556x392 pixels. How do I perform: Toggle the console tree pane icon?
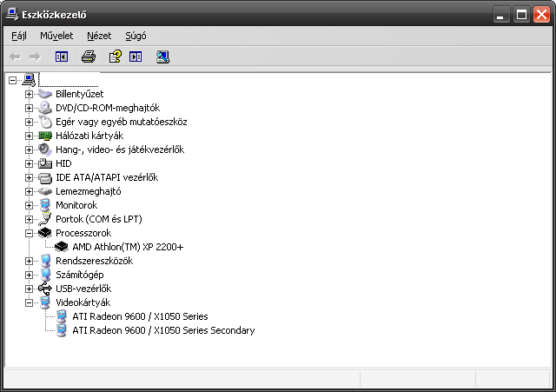(62, 56)
